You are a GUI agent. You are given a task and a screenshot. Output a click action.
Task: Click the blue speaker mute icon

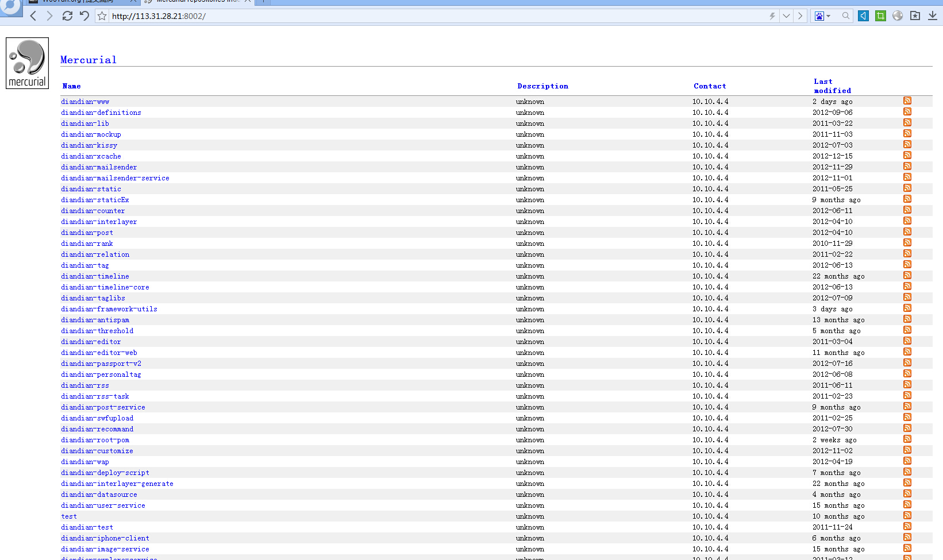(863, 16)
